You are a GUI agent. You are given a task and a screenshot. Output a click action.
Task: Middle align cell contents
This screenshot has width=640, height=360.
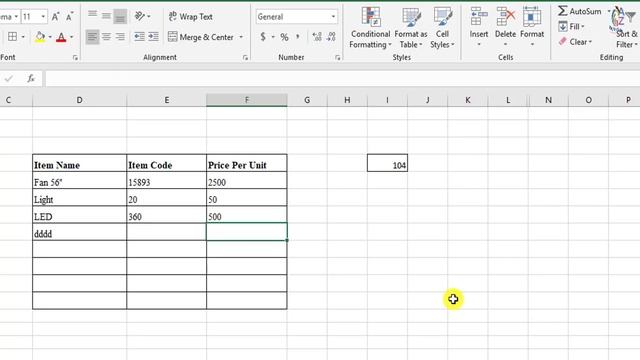pyautogui.click(x=106, y=16)
